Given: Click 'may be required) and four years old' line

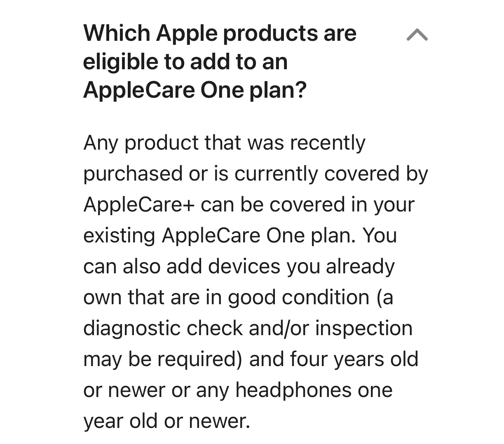Looking at the screenshot, I should click(251, 359).
